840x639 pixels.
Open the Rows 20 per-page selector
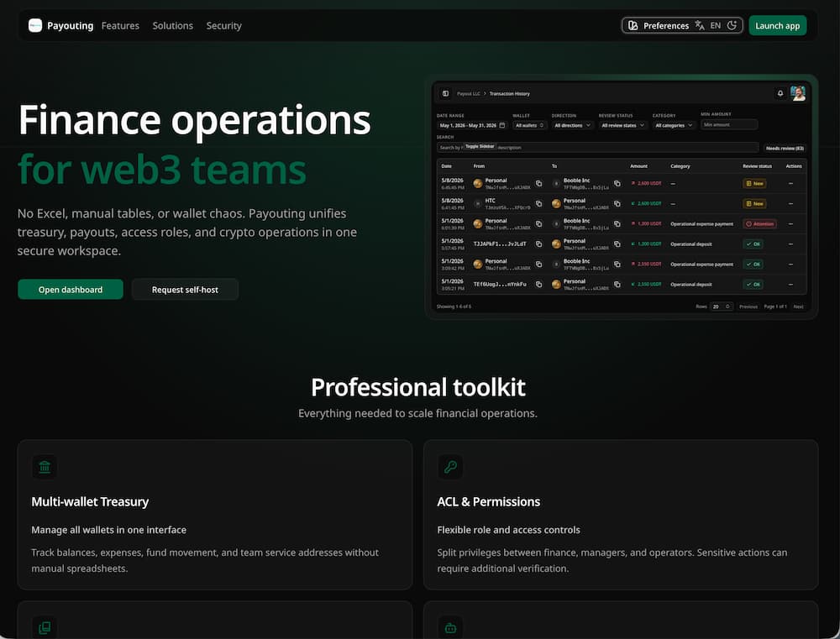click(x=721, y=306)
